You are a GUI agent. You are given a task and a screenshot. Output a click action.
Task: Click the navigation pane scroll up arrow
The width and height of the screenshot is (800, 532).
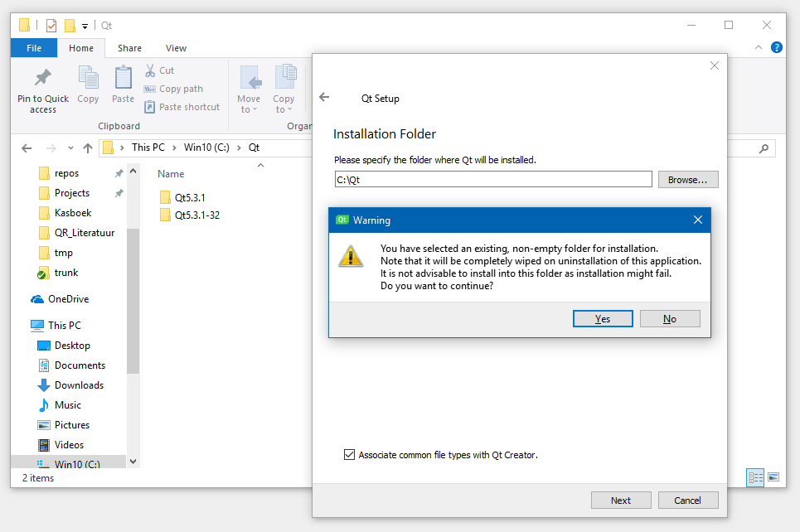pyautogui.click(x=133, y=172)
